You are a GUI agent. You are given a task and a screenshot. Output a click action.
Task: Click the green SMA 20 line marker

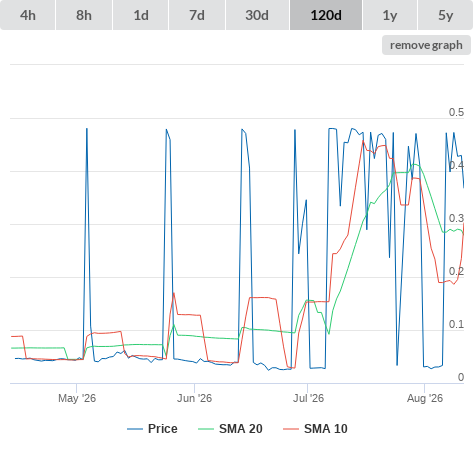click(206, 429)
